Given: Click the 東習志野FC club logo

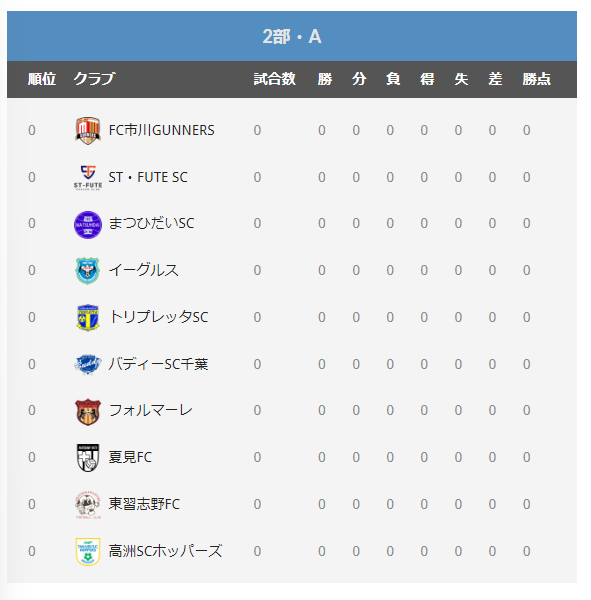Looking at the screenshot, I should (x=88, y=505).
